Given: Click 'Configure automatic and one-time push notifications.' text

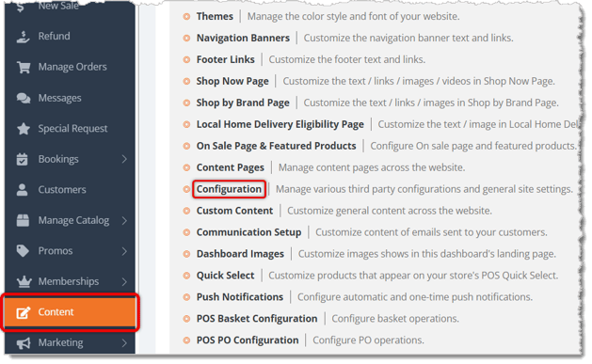Looking at the screenshot, I should [415, 297].
